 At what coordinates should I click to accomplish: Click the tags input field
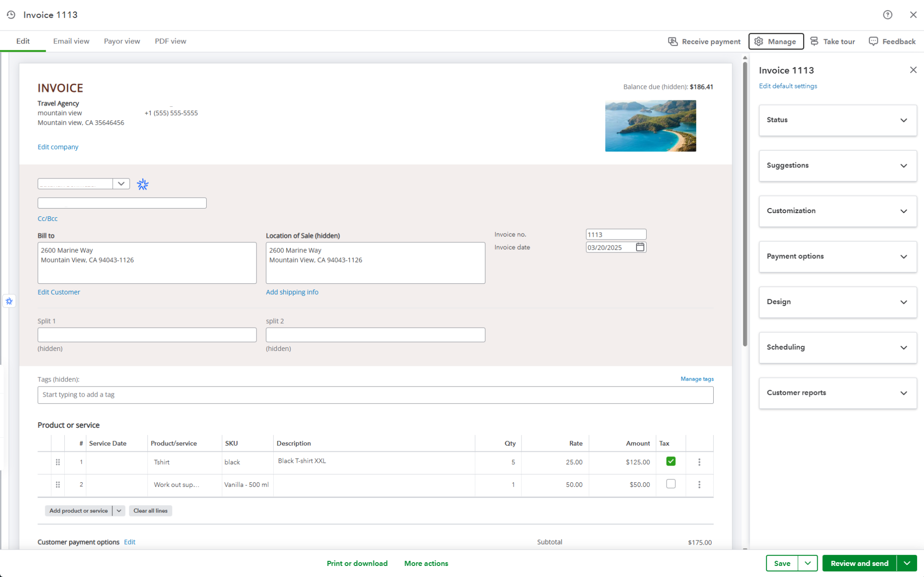click(375, 395)
